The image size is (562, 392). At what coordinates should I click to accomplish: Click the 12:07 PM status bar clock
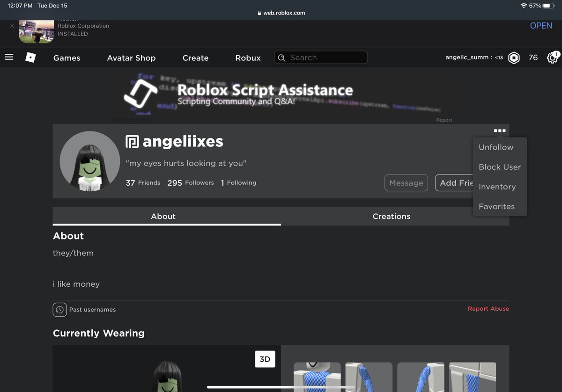point(20,6)
